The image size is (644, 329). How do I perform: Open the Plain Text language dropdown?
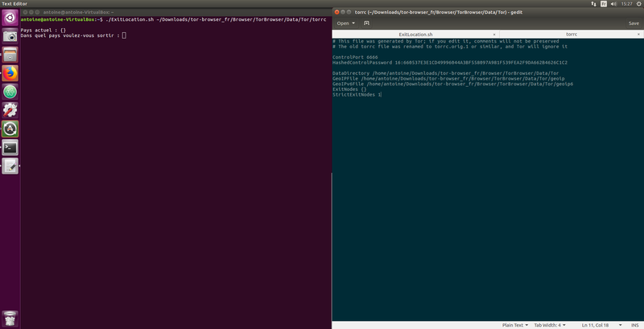(x=514, y=324)
